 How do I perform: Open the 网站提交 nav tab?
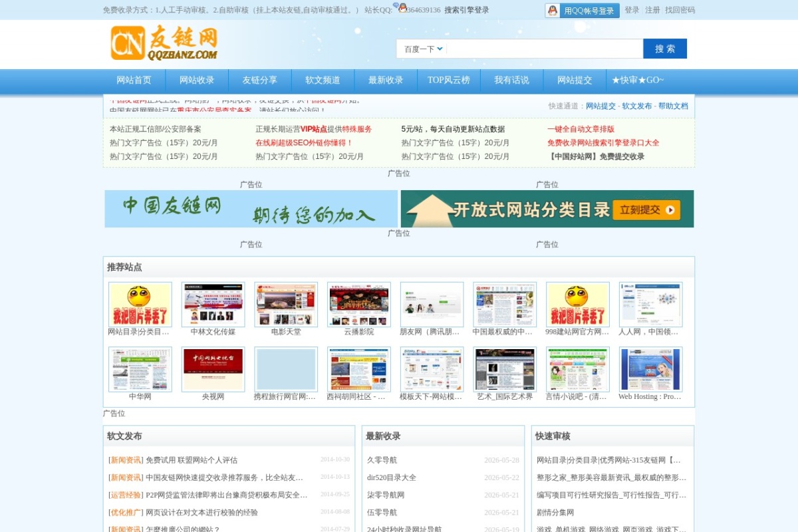point(575,80)
